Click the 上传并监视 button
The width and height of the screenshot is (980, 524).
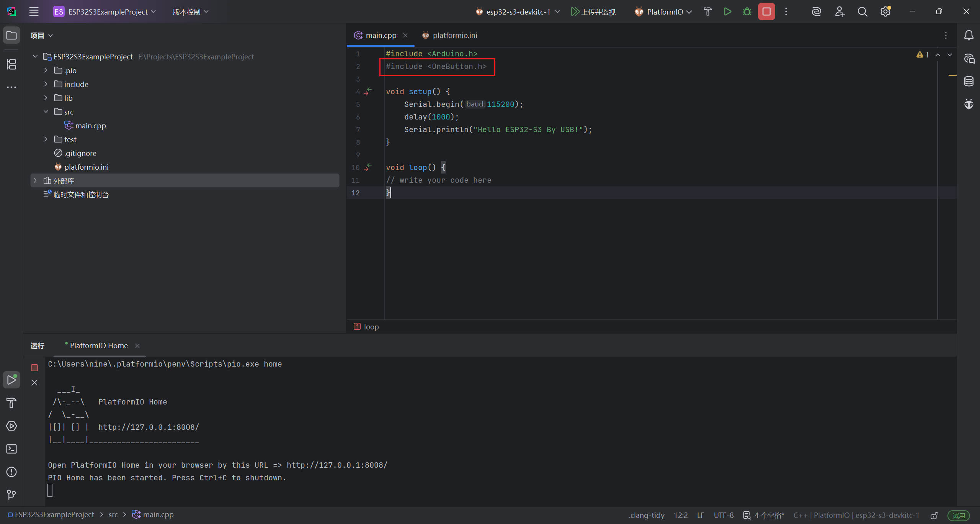click(593, 12)
